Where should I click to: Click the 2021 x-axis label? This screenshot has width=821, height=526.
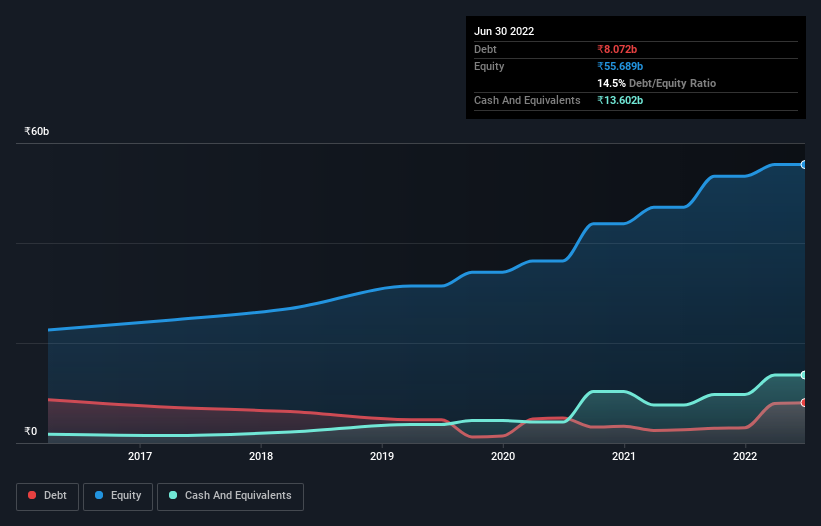coord(624,456)
